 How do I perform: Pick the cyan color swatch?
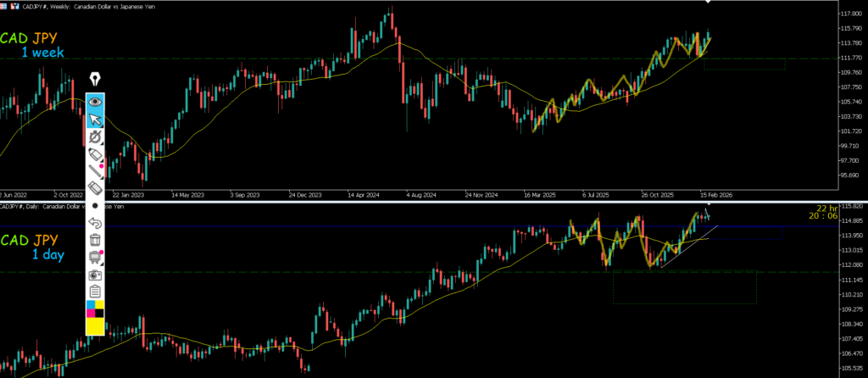(x=91, y=305)
